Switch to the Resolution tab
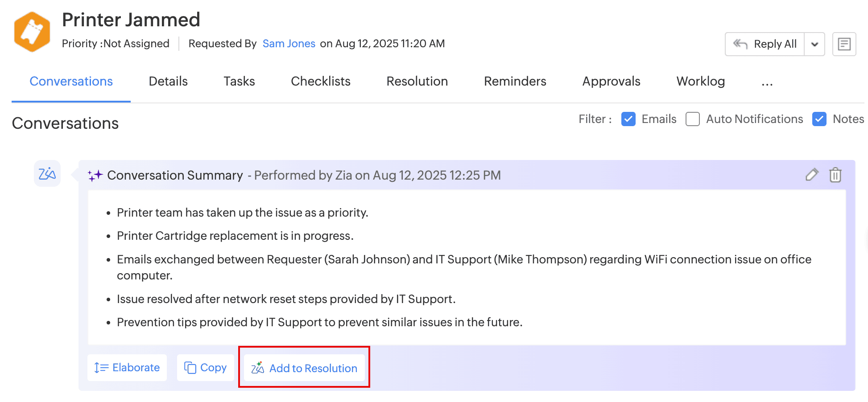This screenshot has height=402, width=868. click(417, 81)
